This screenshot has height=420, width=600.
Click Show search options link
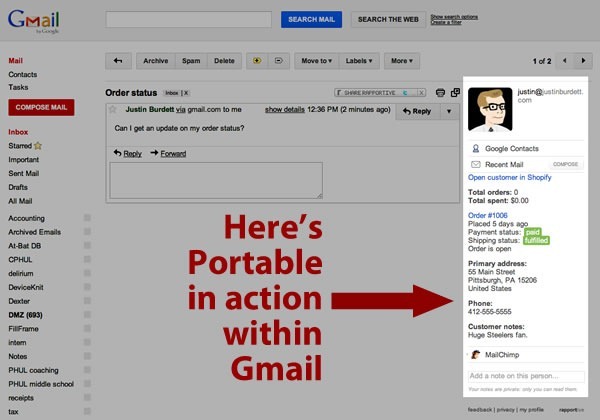coord(454,17)
